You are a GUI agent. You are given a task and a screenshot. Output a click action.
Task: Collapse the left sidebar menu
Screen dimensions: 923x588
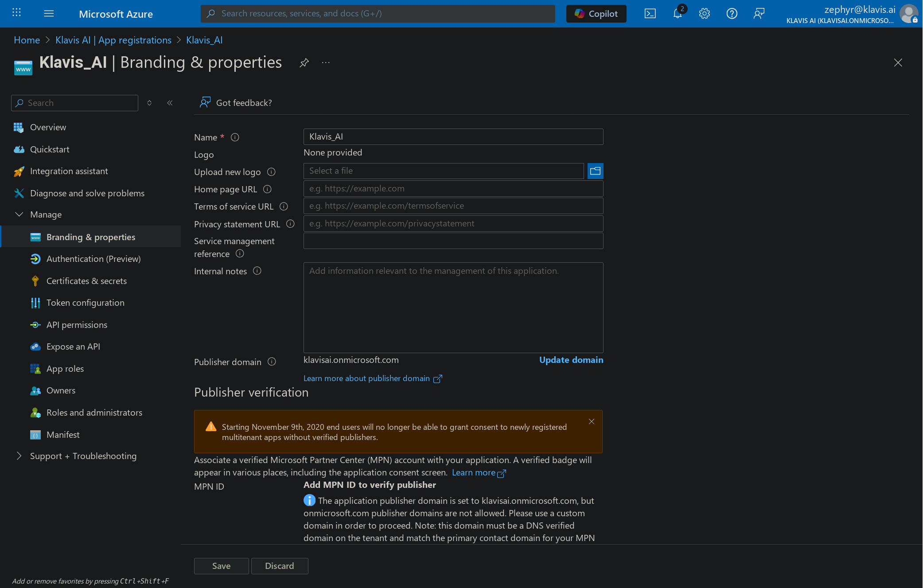(x=170, y=103)
